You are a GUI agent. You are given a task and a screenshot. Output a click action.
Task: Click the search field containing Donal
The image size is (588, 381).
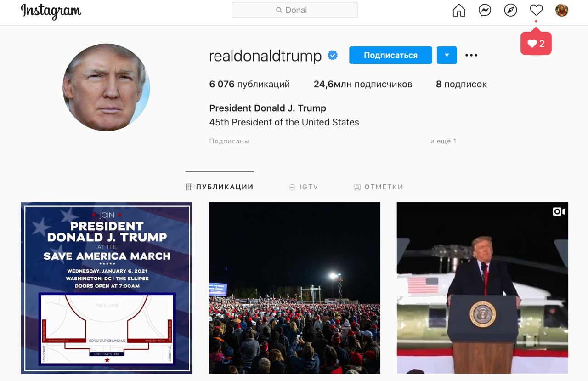coord(294,10)
